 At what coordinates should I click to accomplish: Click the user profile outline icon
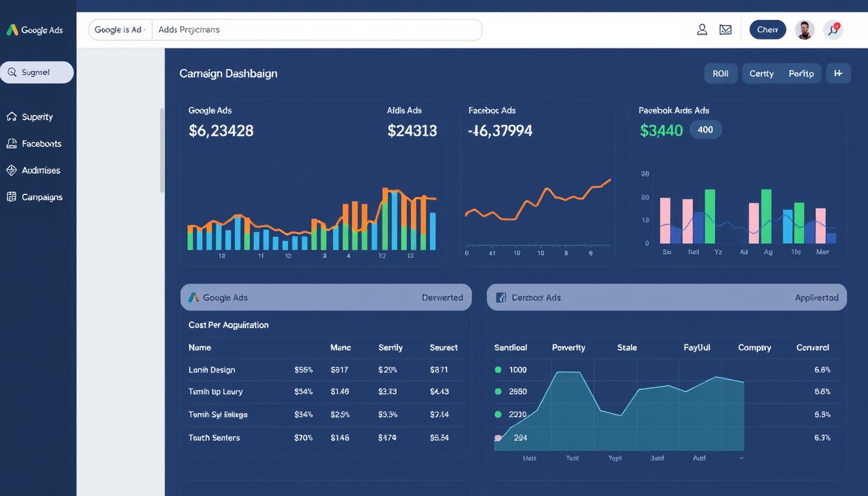click(702, 30)
